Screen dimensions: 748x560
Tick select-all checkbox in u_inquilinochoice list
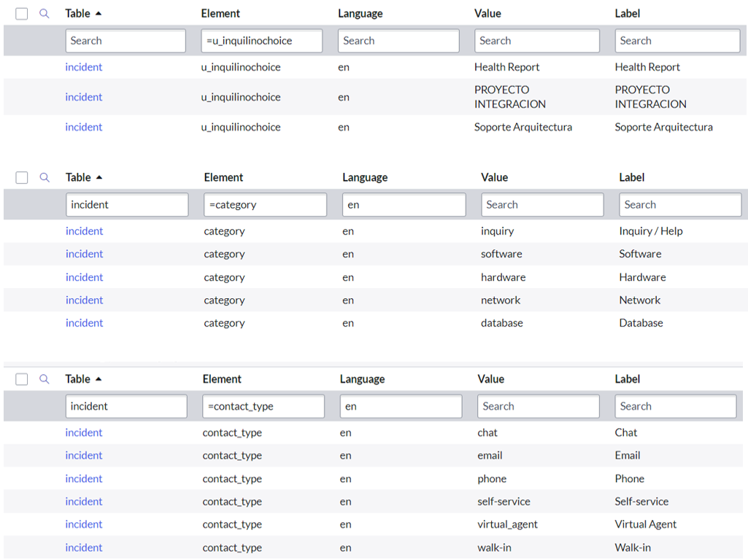pos(21,14)
